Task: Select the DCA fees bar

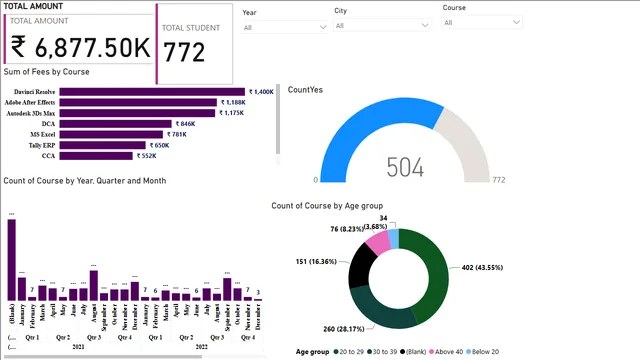Action: pyautogui.click(x=116, y=124)
